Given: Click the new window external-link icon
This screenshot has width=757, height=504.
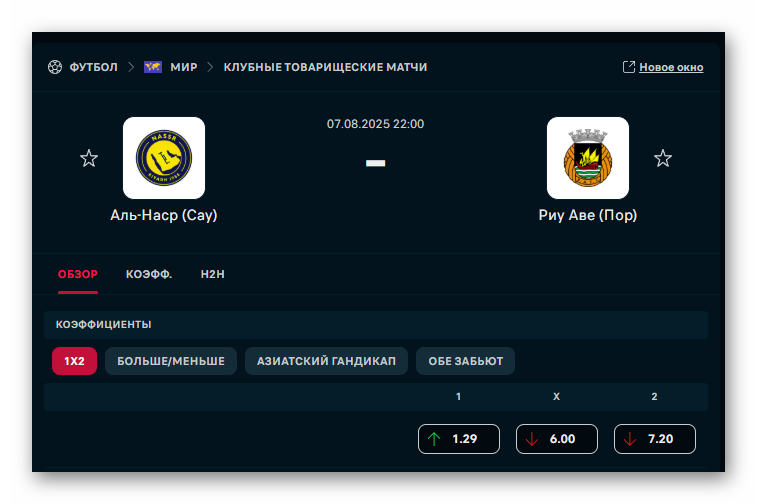Looking at the screenshot, I should pyautogui.click(x=629, y=67).
